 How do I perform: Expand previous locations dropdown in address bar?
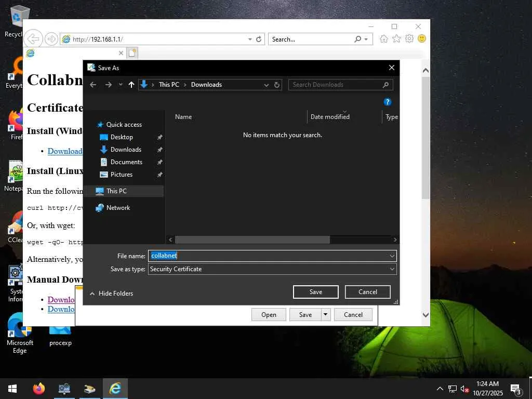tap(267, 85)
